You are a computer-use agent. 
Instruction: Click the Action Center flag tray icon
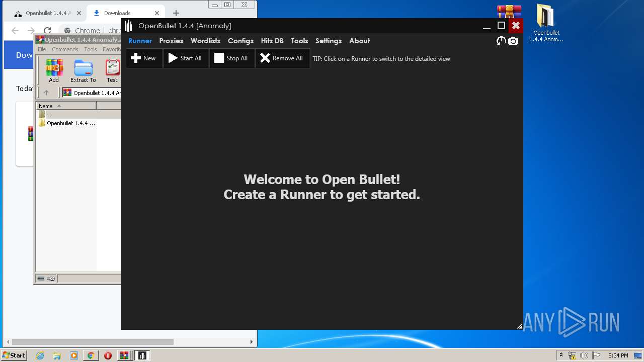tap(596, 355)
